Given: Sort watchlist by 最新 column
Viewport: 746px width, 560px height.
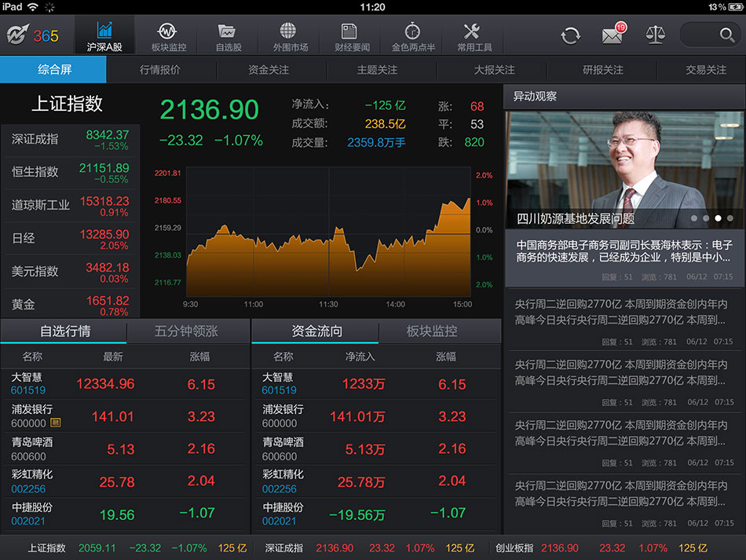Looking at the screenshot, I should [113, 357].
